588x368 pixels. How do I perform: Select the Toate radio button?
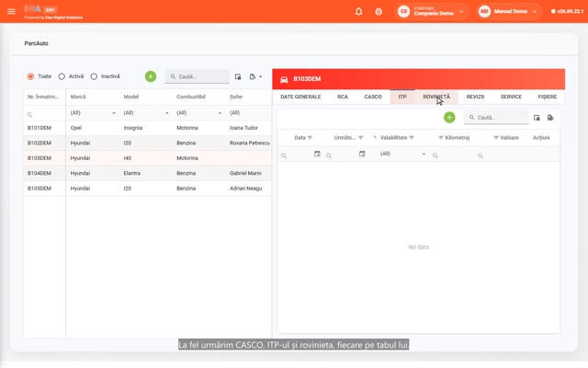pyautogui.click(x=30, y=76)
